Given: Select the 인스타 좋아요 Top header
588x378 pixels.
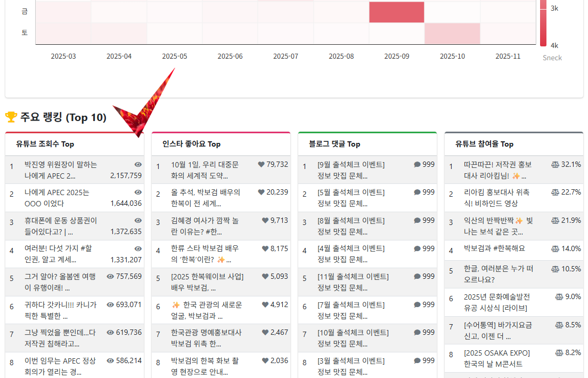Looking at the screenshot, I should click(x=191, y=144).
